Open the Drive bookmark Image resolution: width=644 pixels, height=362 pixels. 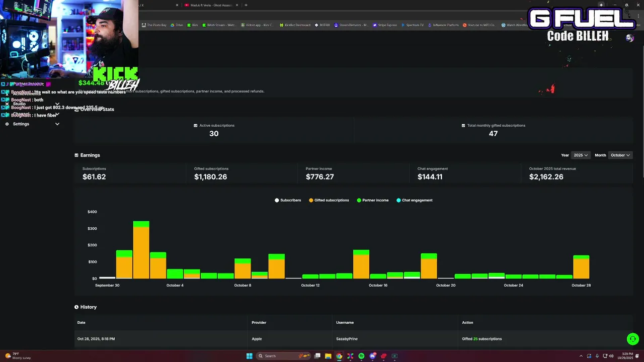coord(177,25)
